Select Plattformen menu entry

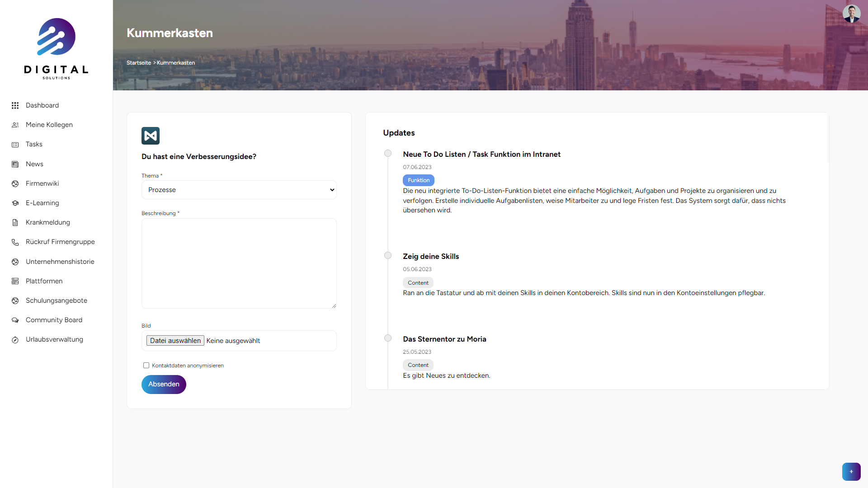tap(44, 281)
